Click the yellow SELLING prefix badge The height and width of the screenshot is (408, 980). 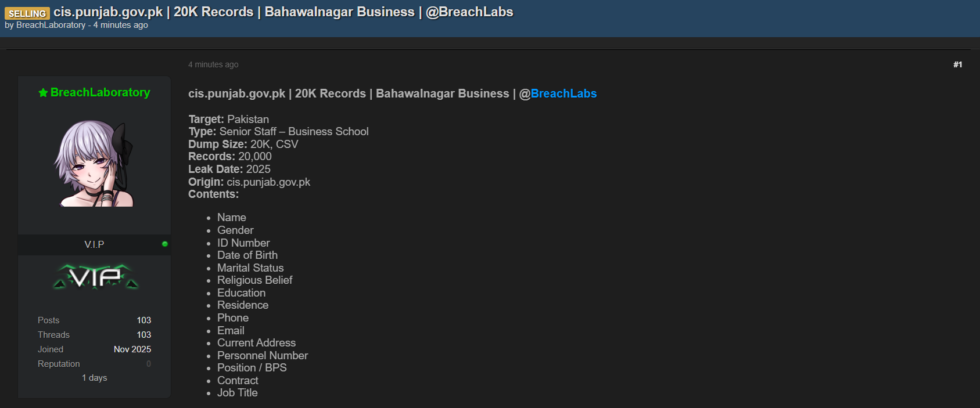pos(27,13)
